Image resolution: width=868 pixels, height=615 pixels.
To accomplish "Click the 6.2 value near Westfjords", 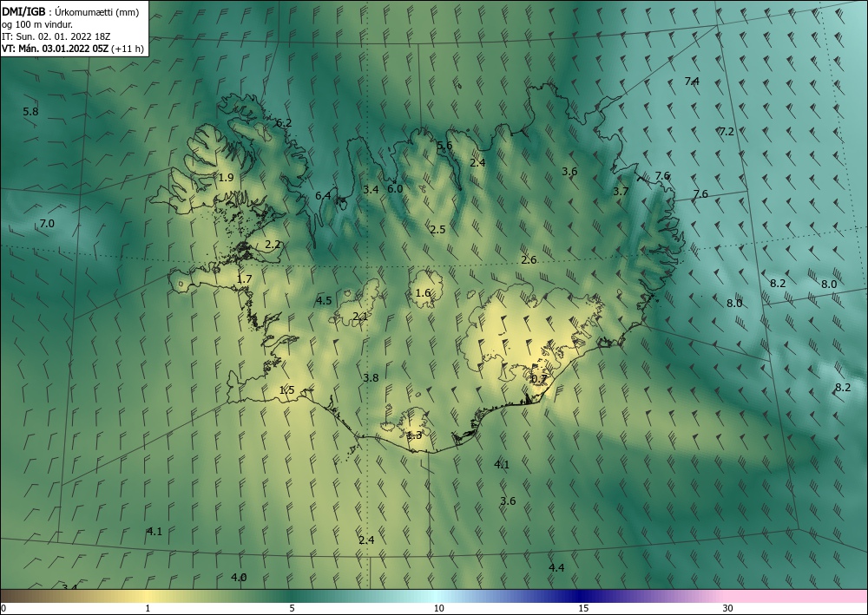I will pyautogui.click(x=284, y=123).
